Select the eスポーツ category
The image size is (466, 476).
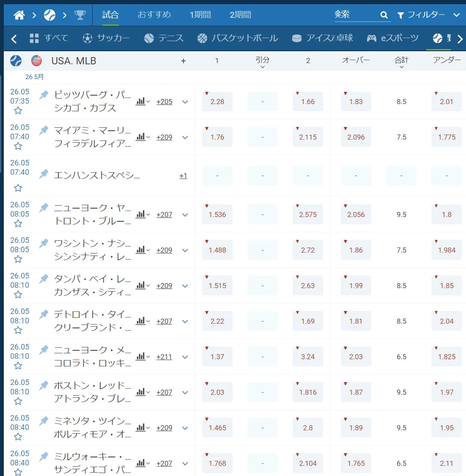pos(393,38)
